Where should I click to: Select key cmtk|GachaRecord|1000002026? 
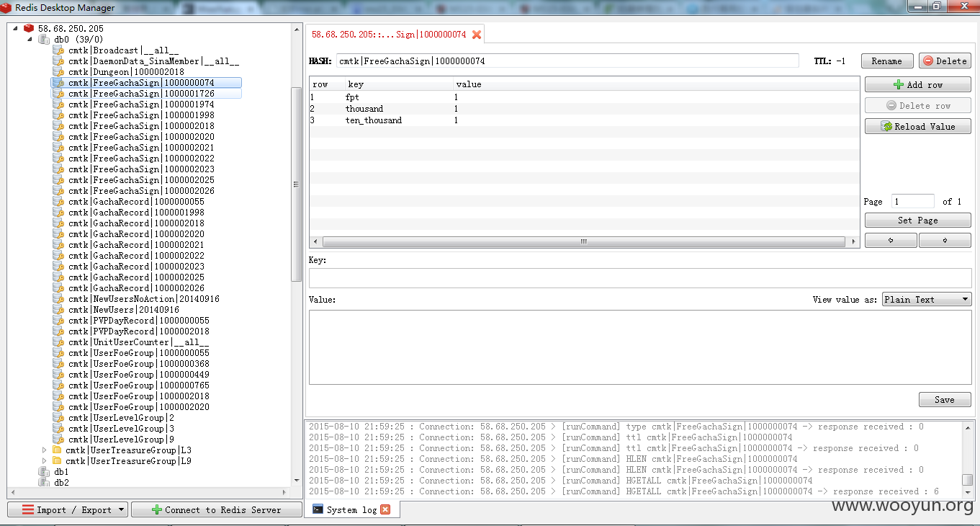coord(136,288)
